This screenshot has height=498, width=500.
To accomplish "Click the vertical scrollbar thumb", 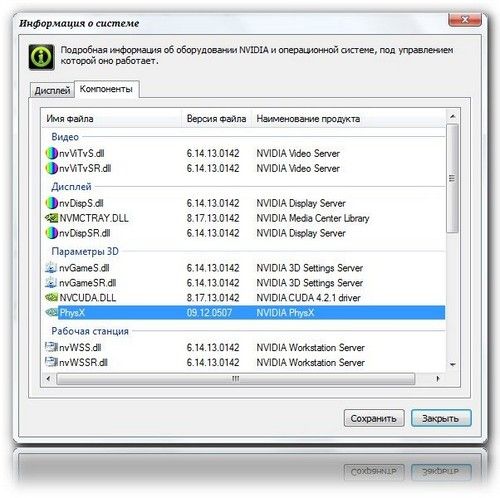I will [452, 178].
